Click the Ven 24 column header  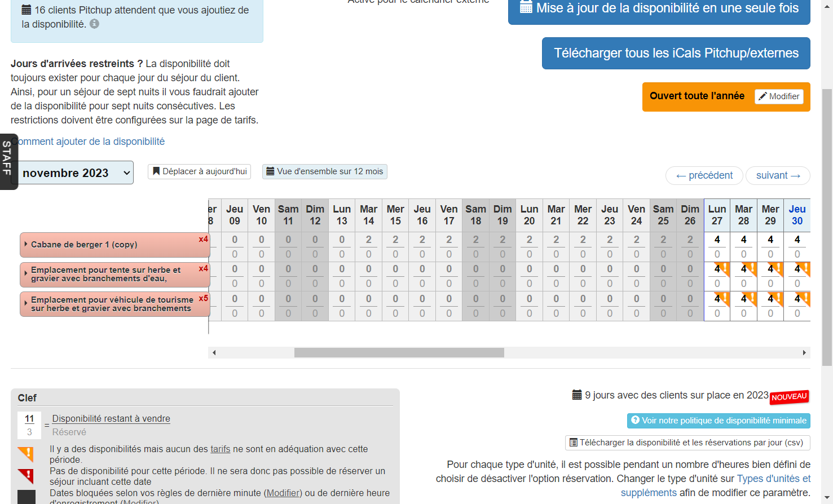636,215
